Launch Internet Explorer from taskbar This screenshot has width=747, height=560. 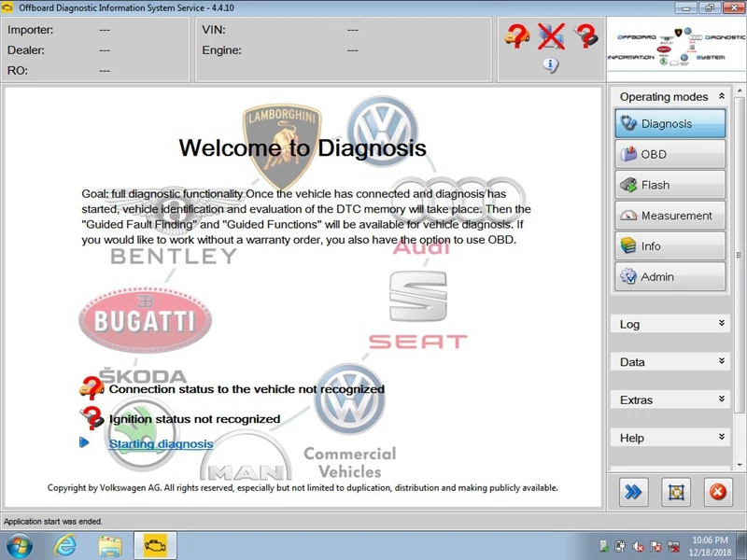(64, 546)
